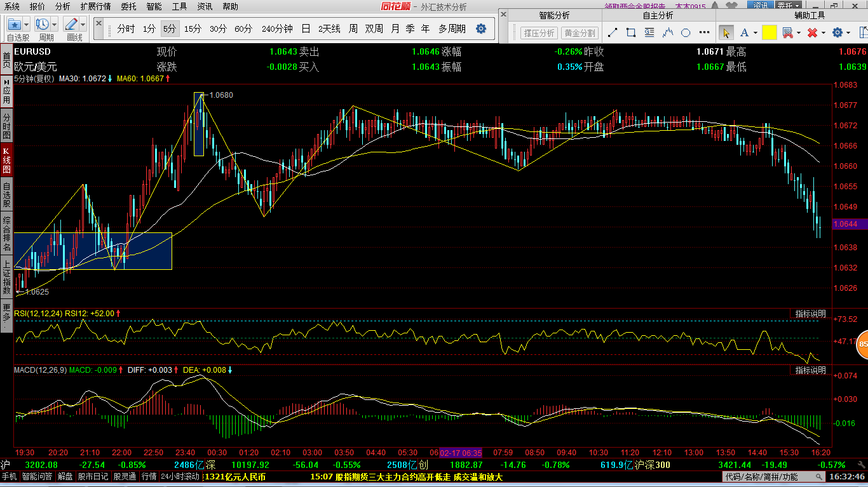
Task: Select the wave line drawing tool
Action: pos(668,33)
